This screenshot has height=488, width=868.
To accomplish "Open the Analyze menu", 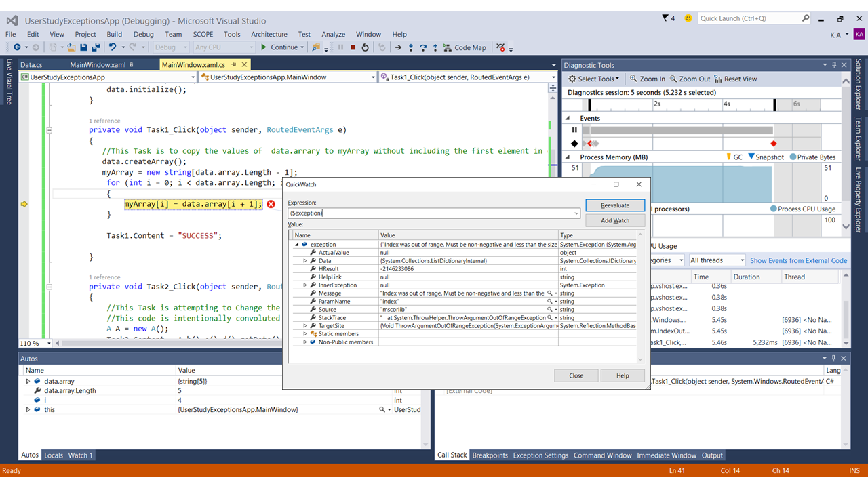I will click(333, 34).
